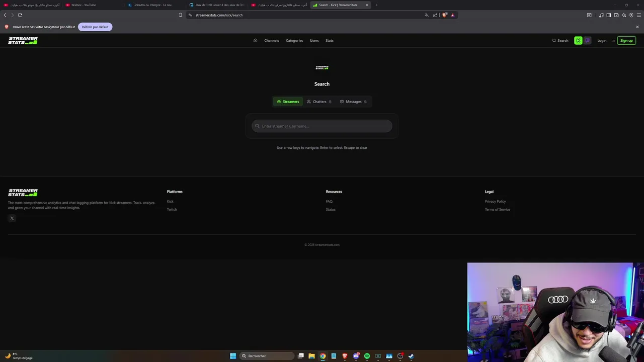Open Brave VPN shield icon
Image resolution: width=644 pixels, height=362 pixels.
631,15
